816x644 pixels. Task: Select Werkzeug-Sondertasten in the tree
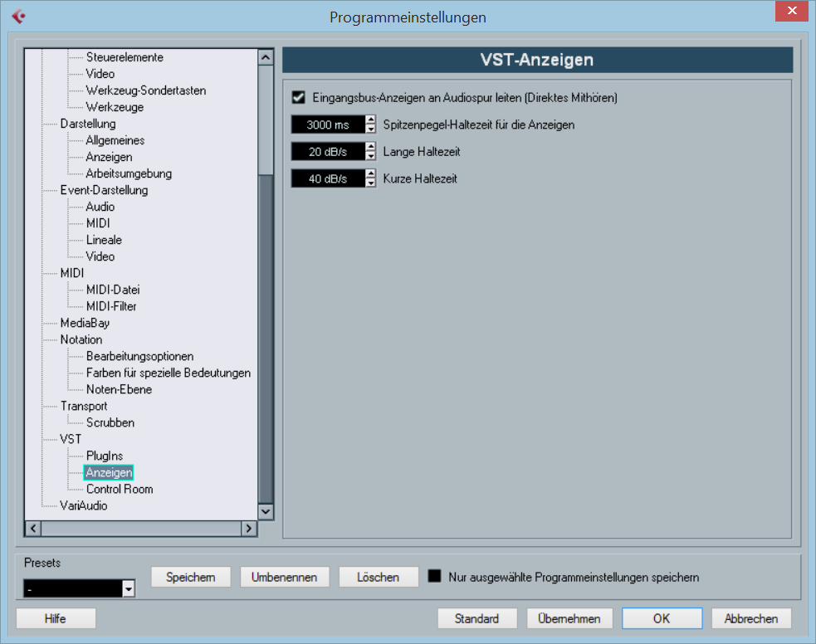point(146,90)
